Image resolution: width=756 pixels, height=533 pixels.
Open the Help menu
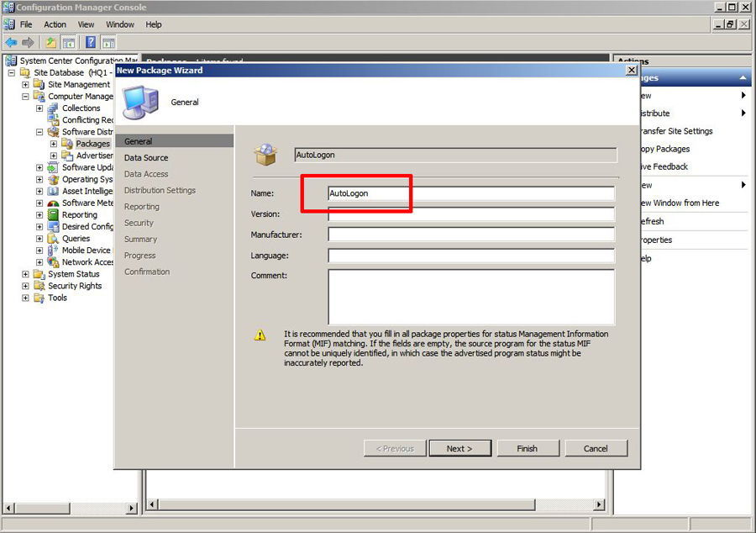(x=154, y=24)
